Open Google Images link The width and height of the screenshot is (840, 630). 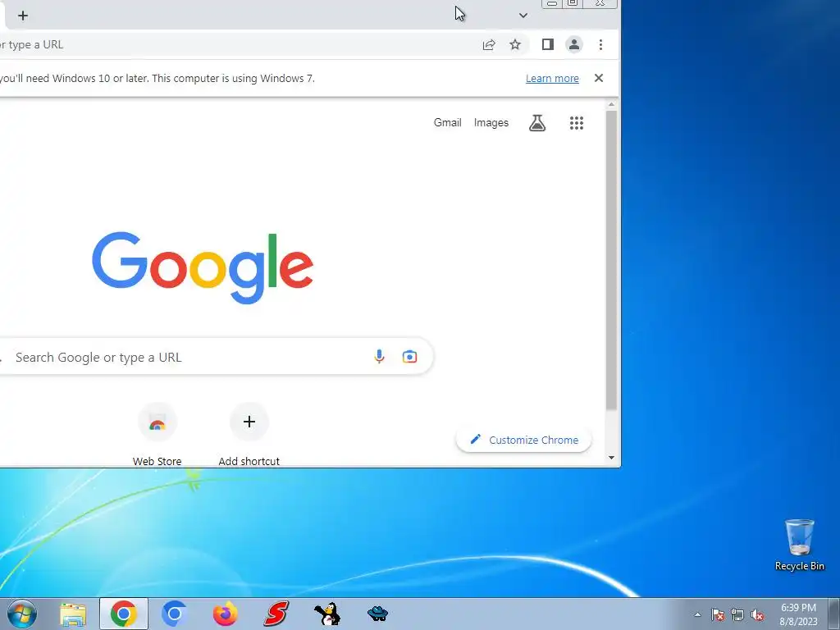[x=491, y=123]
